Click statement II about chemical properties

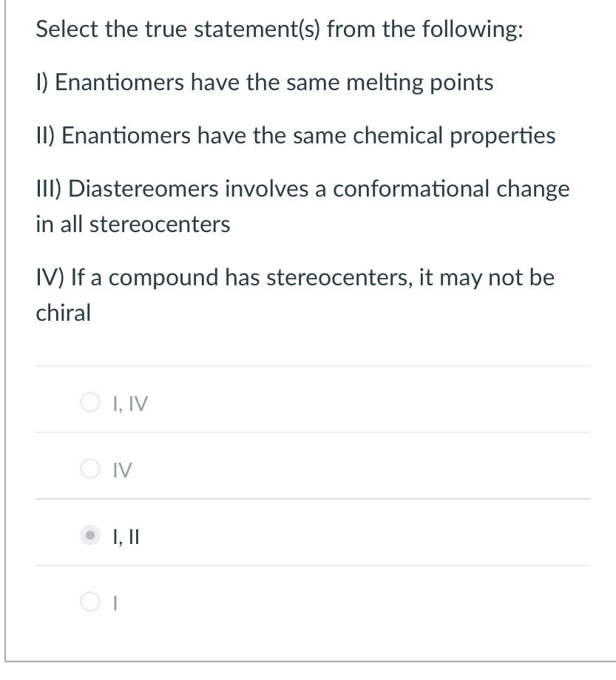296,135
